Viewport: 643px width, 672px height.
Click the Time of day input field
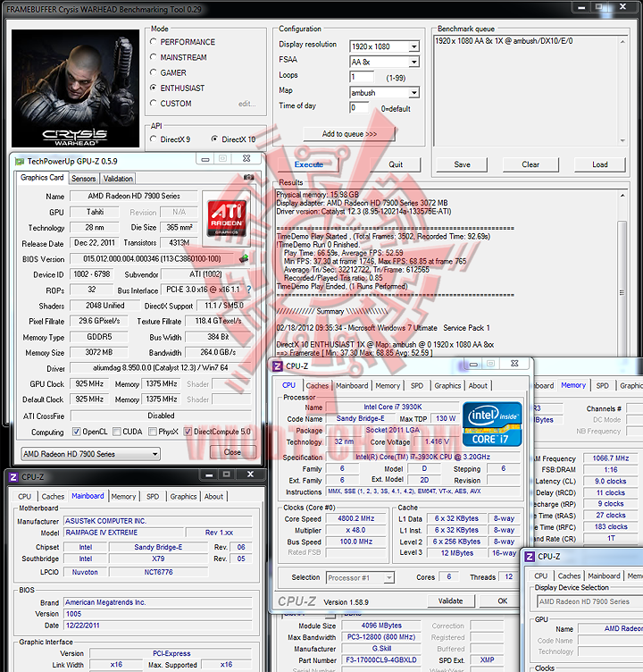[359, 107]
